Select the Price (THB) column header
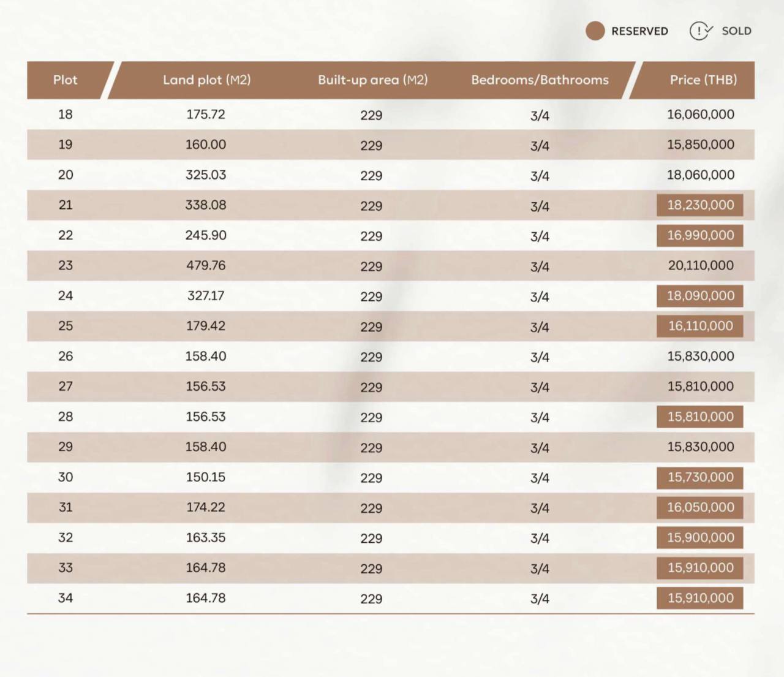The height and width of the screenshot is (677, 784). point(703,80)
